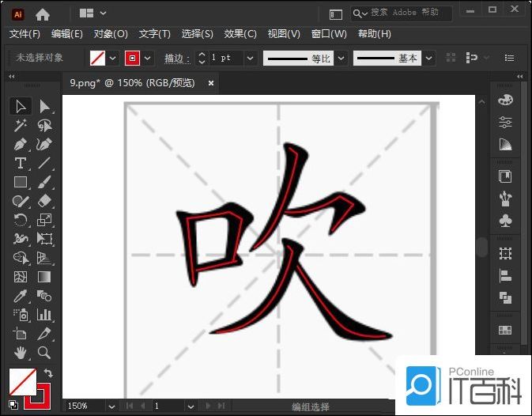Expand the left tools panel arrows
Screen dimensions: 532x416
coord(12,77)
